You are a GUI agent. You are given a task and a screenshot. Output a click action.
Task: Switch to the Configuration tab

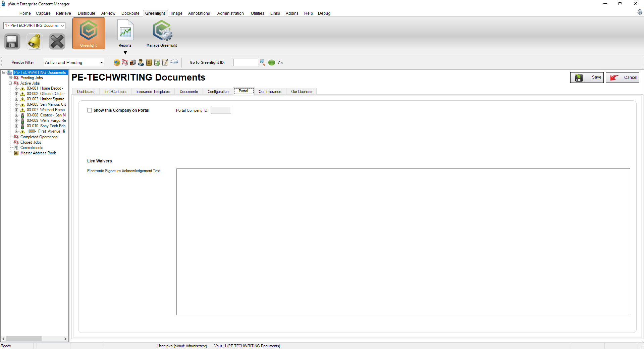[x=218, y=92]
